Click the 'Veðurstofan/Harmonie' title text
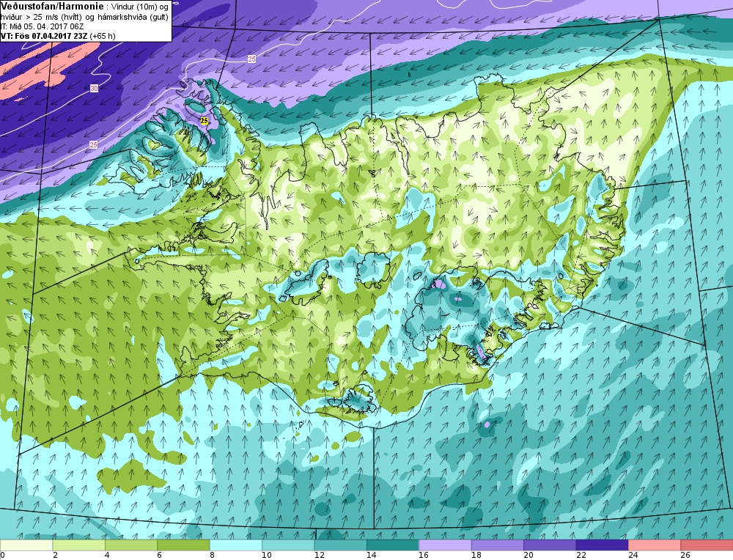 coord(54,7)
